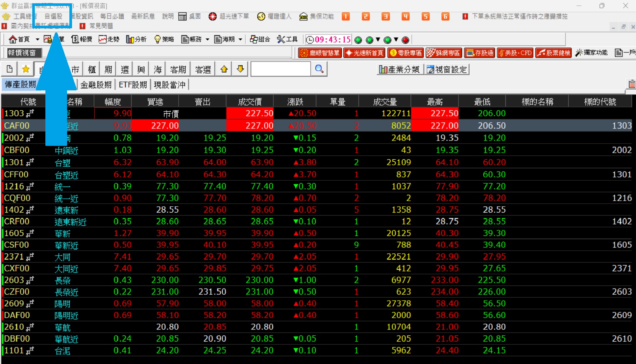Image resolution: width=636 pixels, height=364 pixels.
Task: Open 權證達人 warrant expert
Action: [x=274, y=16]
